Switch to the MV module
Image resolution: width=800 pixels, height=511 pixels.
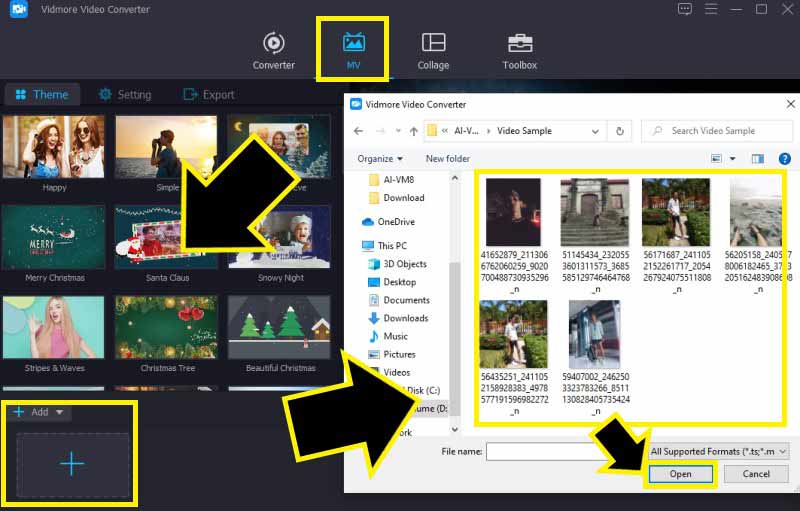(x=353, y=43)
